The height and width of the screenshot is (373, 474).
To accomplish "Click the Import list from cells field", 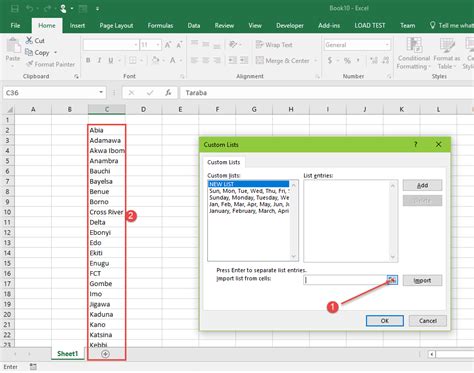I will 345,280.
